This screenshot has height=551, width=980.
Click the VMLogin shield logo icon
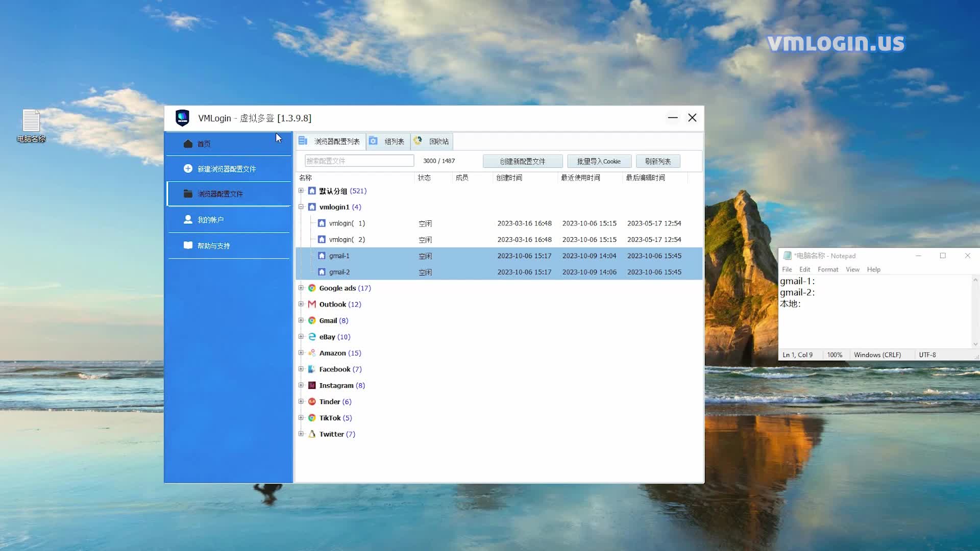coord(182,118)
